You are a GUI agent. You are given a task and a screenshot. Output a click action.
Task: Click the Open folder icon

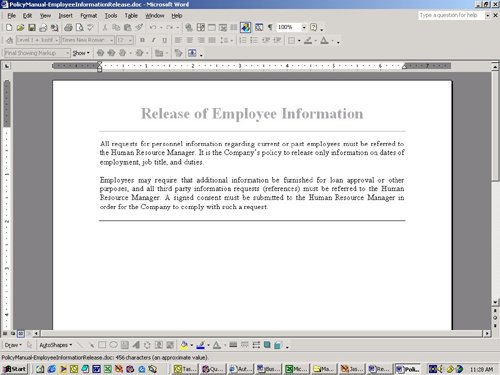pos(20,28)
